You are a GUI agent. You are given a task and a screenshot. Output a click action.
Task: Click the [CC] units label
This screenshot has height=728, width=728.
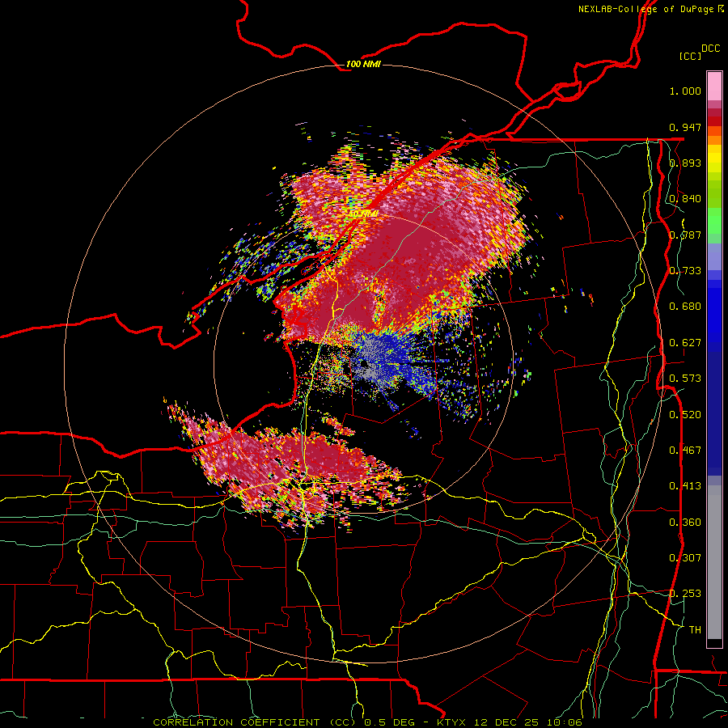click(690, 56)
